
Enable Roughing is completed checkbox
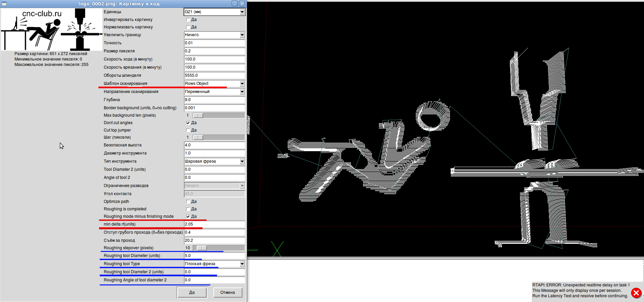[188, 209]
